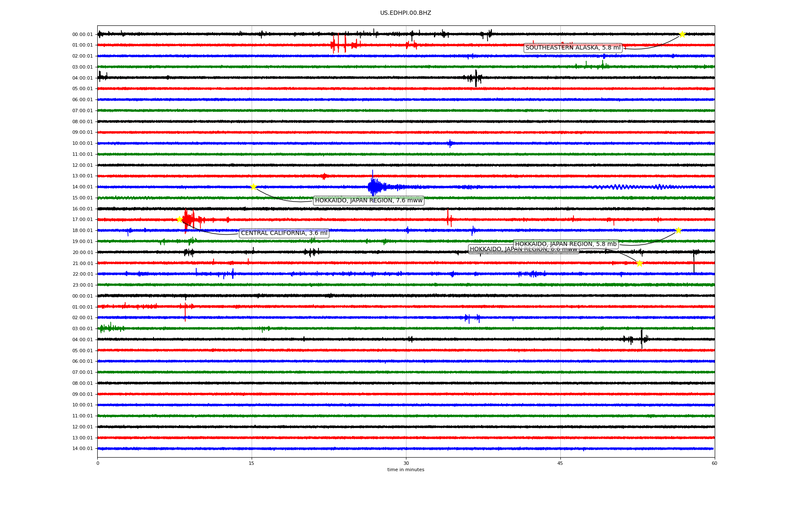The image size is (812, 508).
Task: Click the black spike on 04:00 trace
Action: pyautogui.click(x=476, y=78)
